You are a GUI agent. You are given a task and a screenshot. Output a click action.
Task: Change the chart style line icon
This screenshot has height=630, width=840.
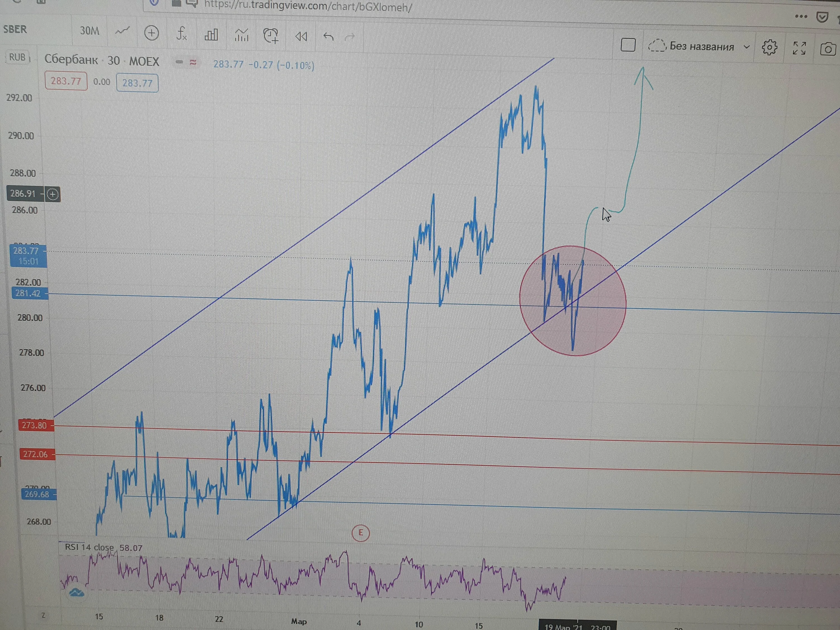pyautogui.click(x=122, y=31)
